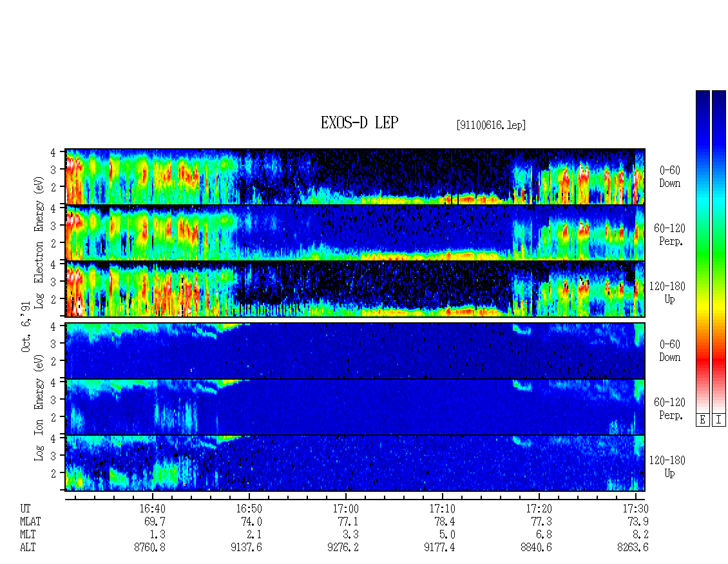The width and height of the screenshot is (728, 564).
Task: Click the boxed E label under the colorbar
Action: point(702,420)
